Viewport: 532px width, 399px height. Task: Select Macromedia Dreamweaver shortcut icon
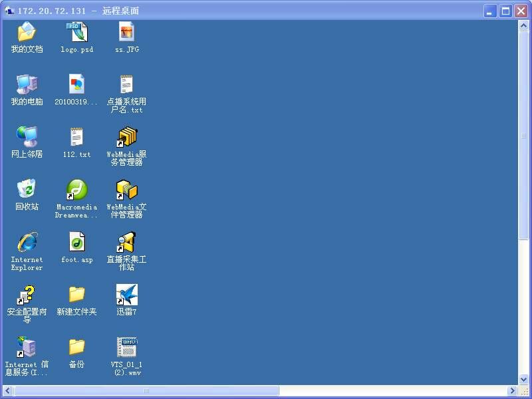pyautogui.click(x=76, y=190)
